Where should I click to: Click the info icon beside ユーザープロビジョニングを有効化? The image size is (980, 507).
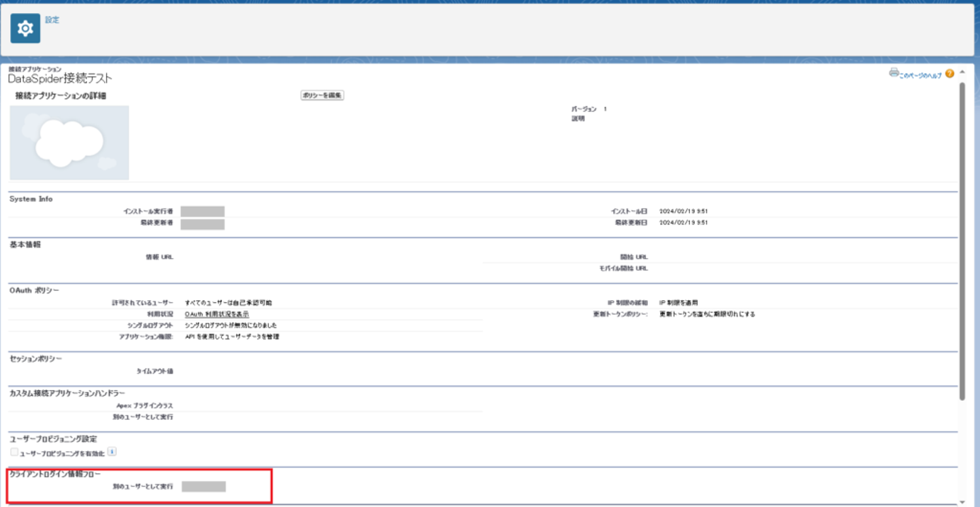pyautogui.click(x=112, y=451)
